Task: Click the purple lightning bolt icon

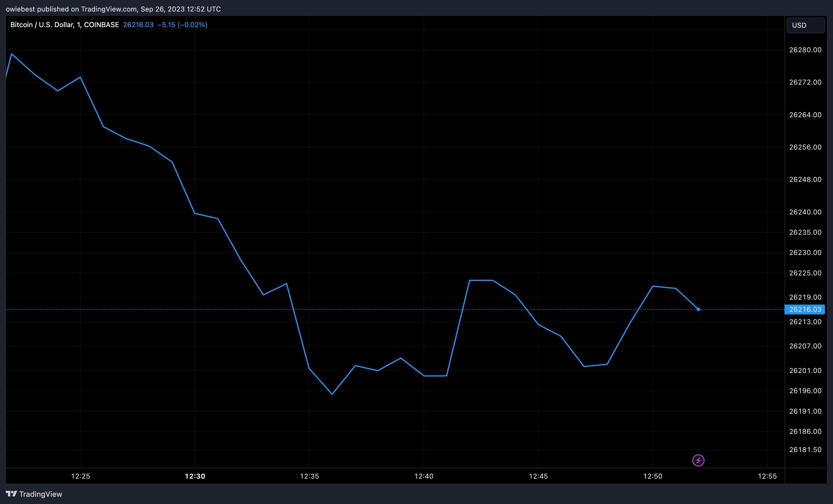Action: pos(698,460)
